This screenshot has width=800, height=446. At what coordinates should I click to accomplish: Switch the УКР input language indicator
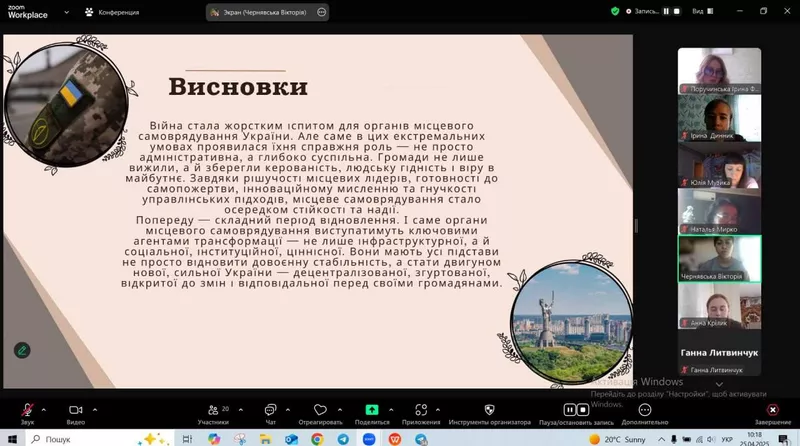coord(727,439)
